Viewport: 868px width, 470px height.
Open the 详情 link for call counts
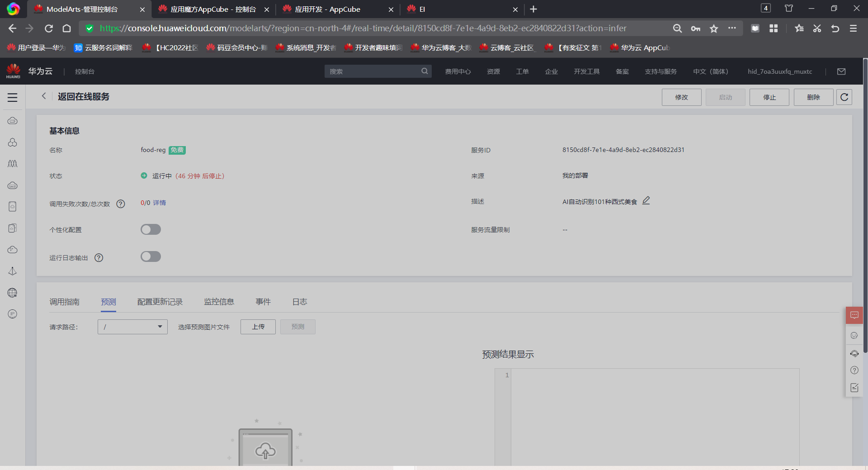coord(159,203)
